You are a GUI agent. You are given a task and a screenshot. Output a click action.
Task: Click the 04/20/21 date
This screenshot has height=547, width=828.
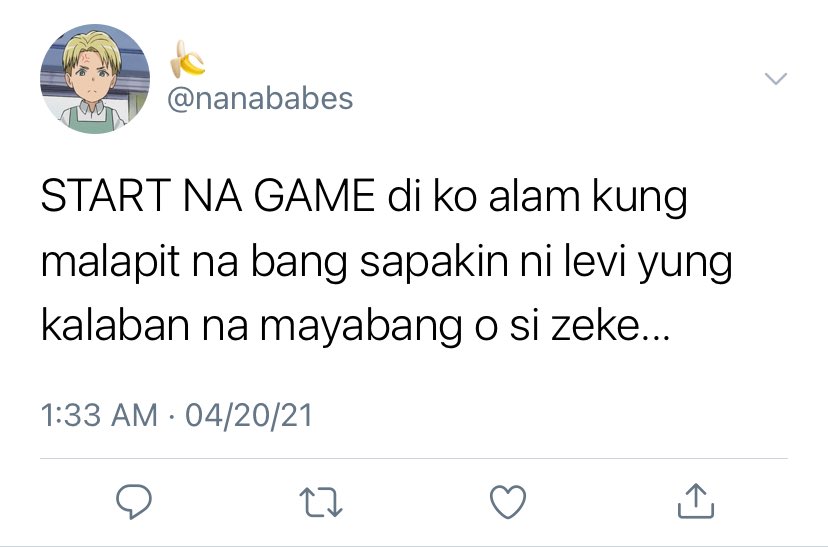pos(249,416)
